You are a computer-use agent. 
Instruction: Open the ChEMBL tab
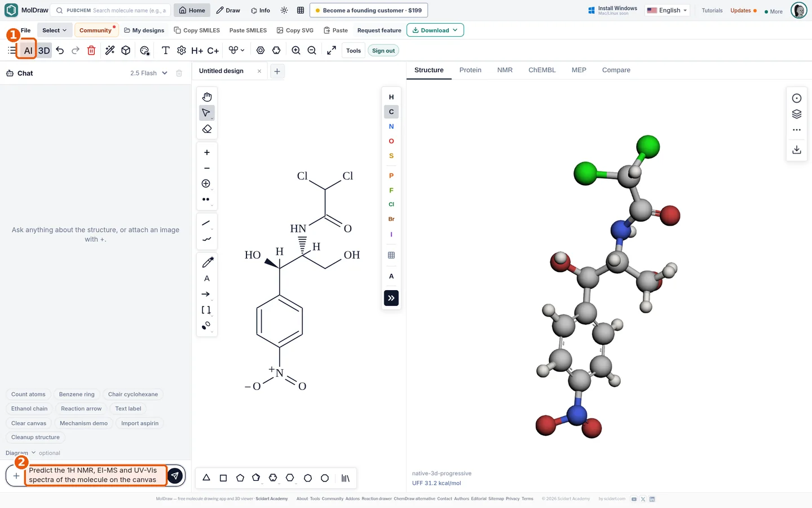click(x=542, y=70)
